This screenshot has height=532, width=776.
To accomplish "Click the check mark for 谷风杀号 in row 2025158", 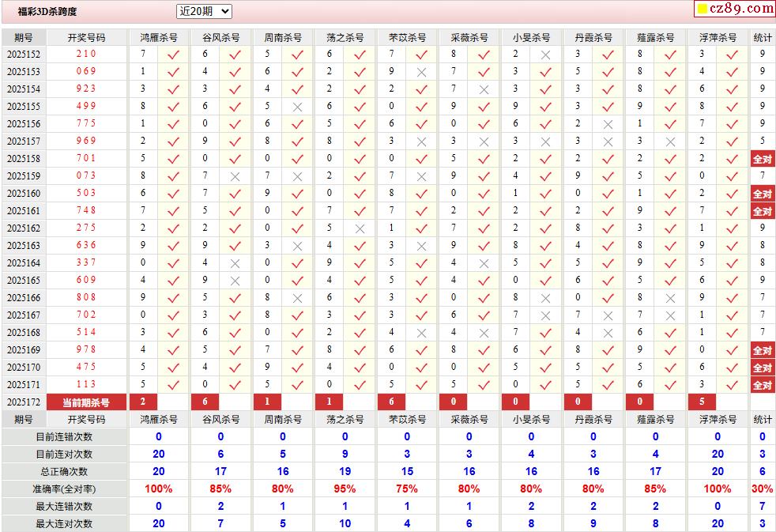I will [235, 160].
